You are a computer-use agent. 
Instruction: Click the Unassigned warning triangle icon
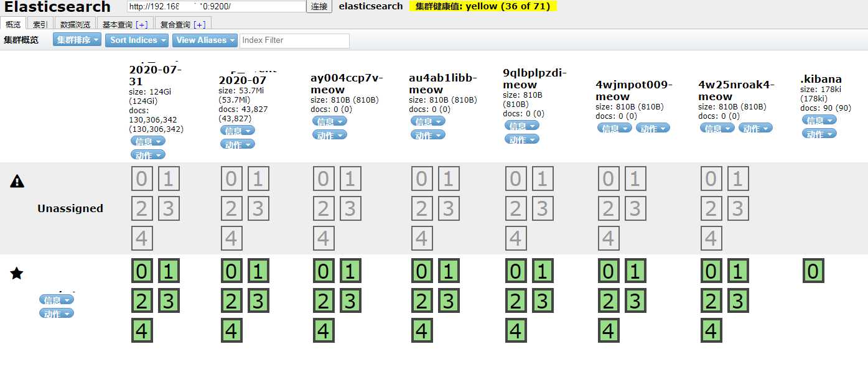pos(17,181)
